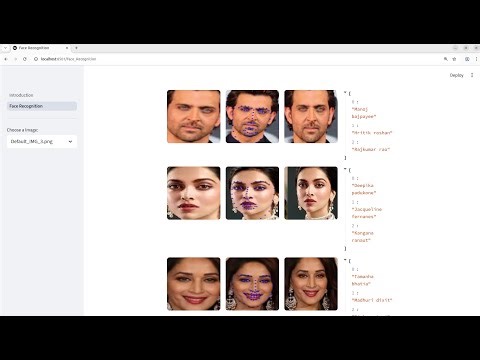480x360 pixels.
Task: Click second-row left cropped face image
Action: coord(194,193)
